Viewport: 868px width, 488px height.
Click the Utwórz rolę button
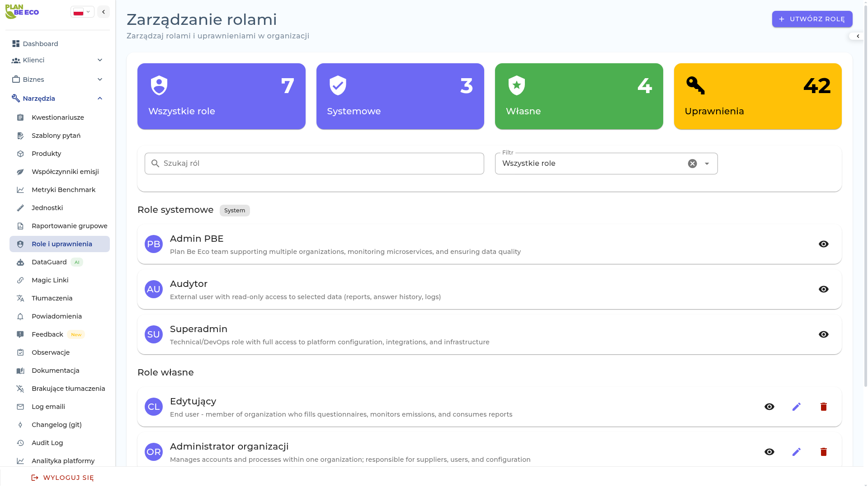coord(812,19)
